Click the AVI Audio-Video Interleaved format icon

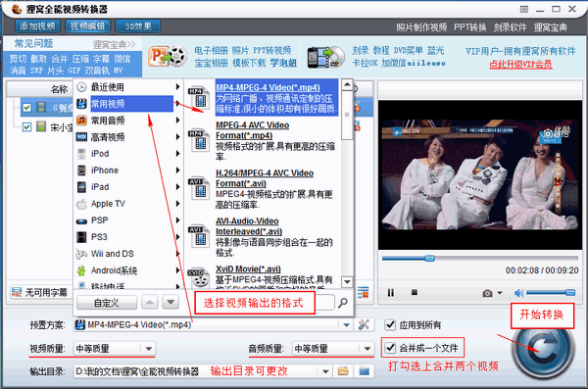click(x=199, y=236)
